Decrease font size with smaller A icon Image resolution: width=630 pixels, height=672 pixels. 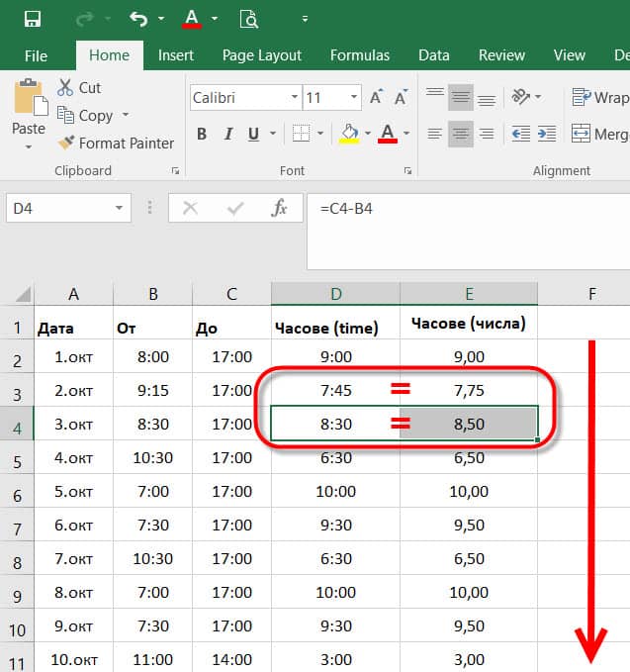pyautogui.click(x=402, y=97)
